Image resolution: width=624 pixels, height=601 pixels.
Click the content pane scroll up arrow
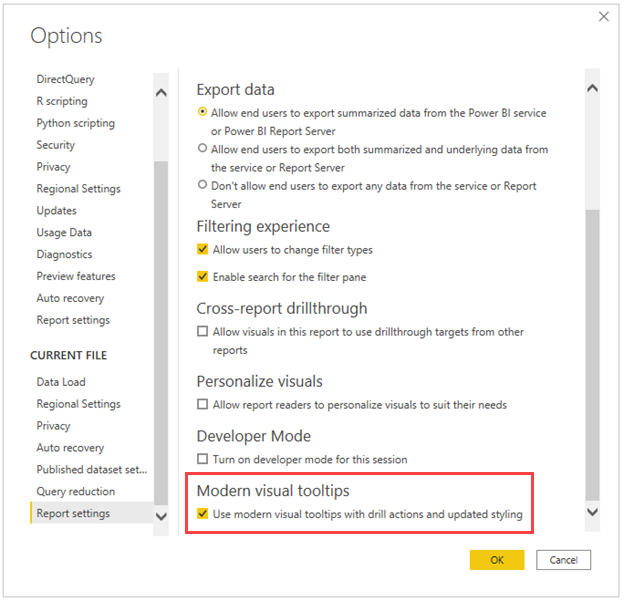point(592,88)
